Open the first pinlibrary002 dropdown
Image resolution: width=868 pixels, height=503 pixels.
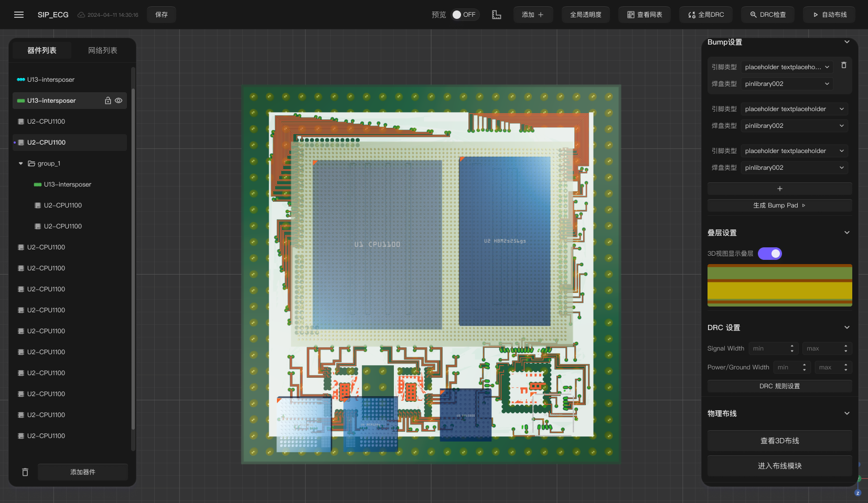[x=787, y=84]
